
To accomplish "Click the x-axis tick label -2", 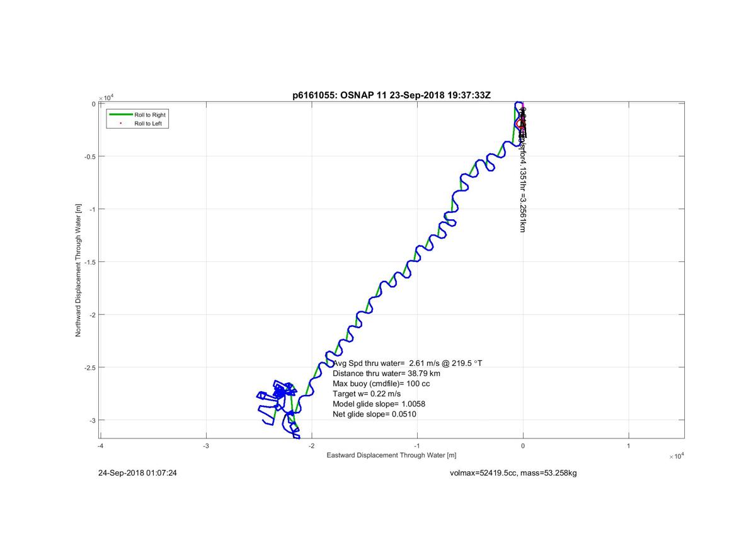I will click(311, 446).
